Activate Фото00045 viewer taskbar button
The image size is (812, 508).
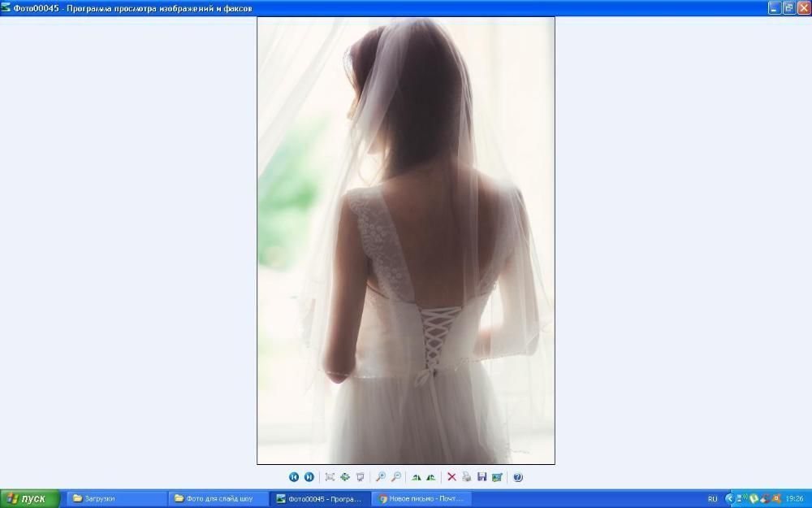pyautogui.click(x=320, y=499)
